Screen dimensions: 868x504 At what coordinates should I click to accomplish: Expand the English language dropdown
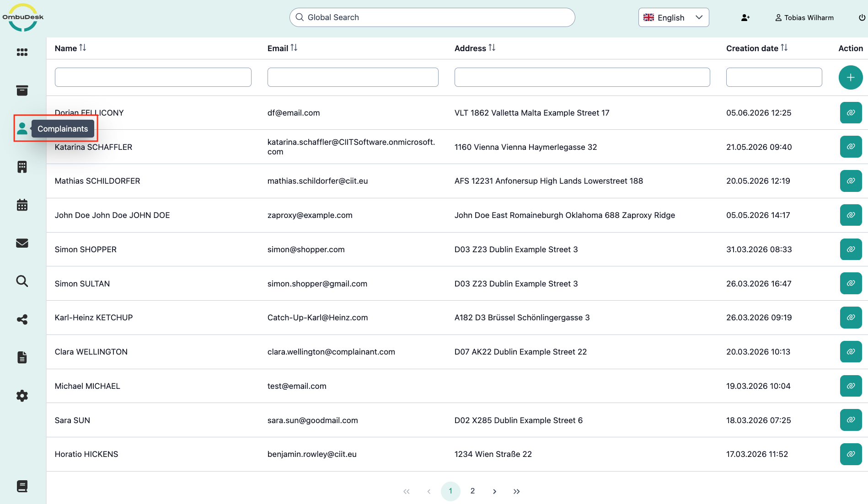[x=674, y=17]
